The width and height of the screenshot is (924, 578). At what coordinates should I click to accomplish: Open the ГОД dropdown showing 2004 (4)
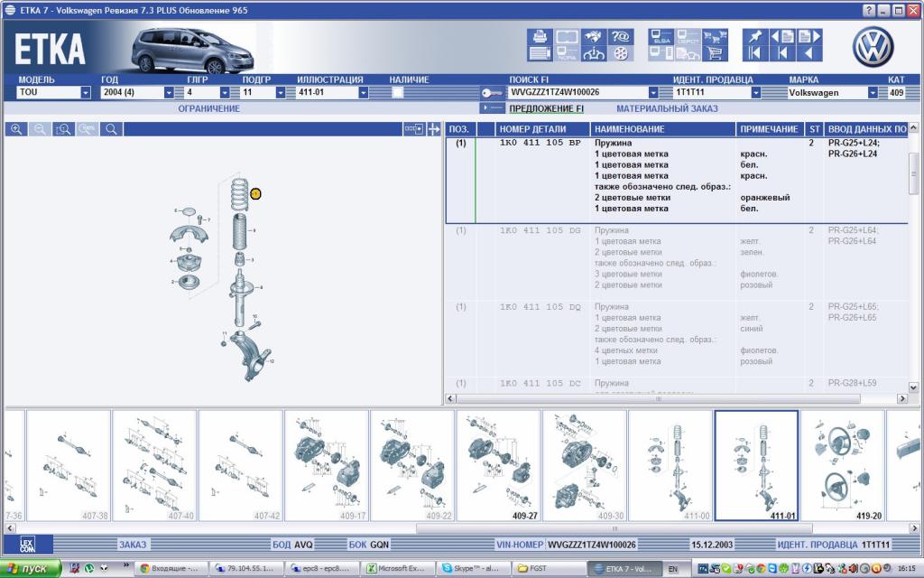pyautogui.click(x=169, y=93)
